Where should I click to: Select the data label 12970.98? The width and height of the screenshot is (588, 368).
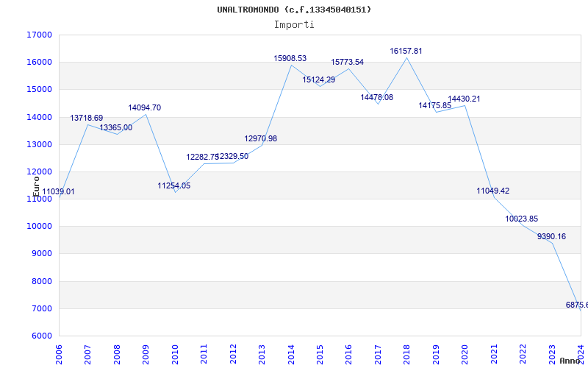click(261, 138)
